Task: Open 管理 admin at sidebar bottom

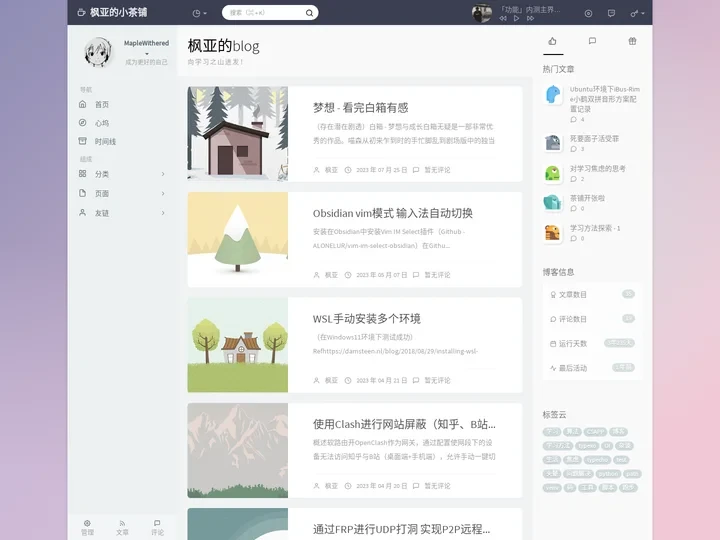Action: pyautogui.click(x=87, y=528)
